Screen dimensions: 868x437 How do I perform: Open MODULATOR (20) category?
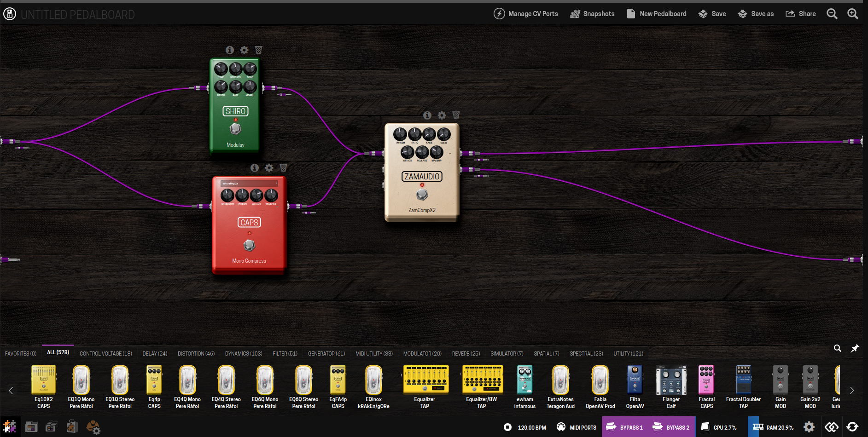pyautogui.click(x=422, y=354)
